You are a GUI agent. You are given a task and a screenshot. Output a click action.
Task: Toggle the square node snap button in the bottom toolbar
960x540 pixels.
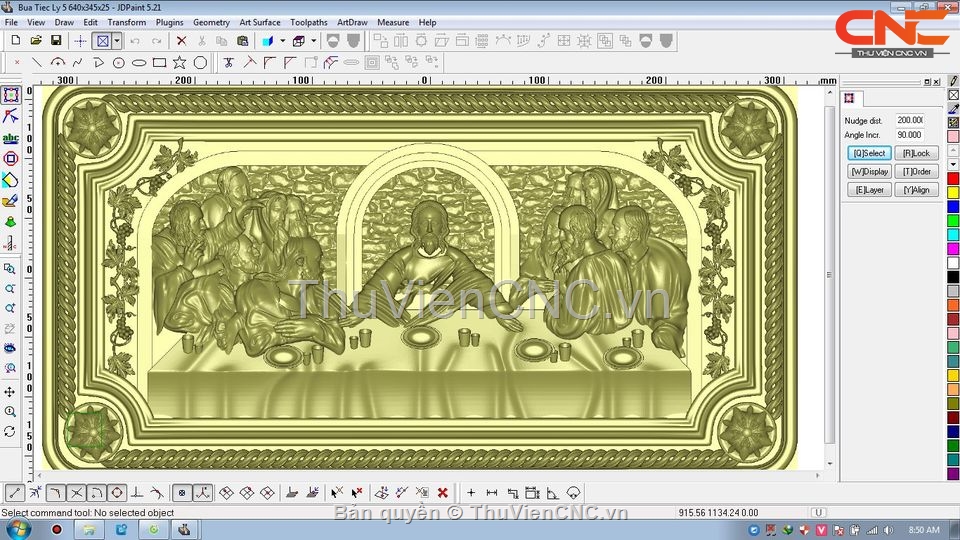[x=182, y=493]
